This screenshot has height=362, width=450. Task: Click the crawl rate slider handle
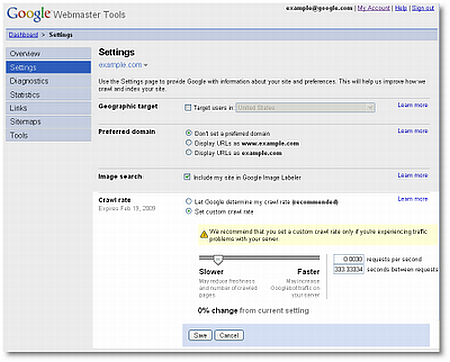pos(218,259)
